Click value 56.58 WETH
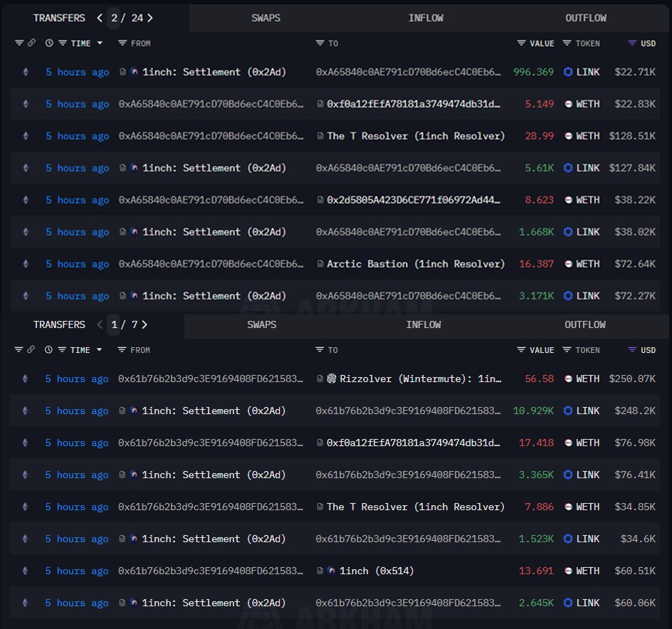Image resolution: width=672 pixels, height=629 pixels. point(539,379)
